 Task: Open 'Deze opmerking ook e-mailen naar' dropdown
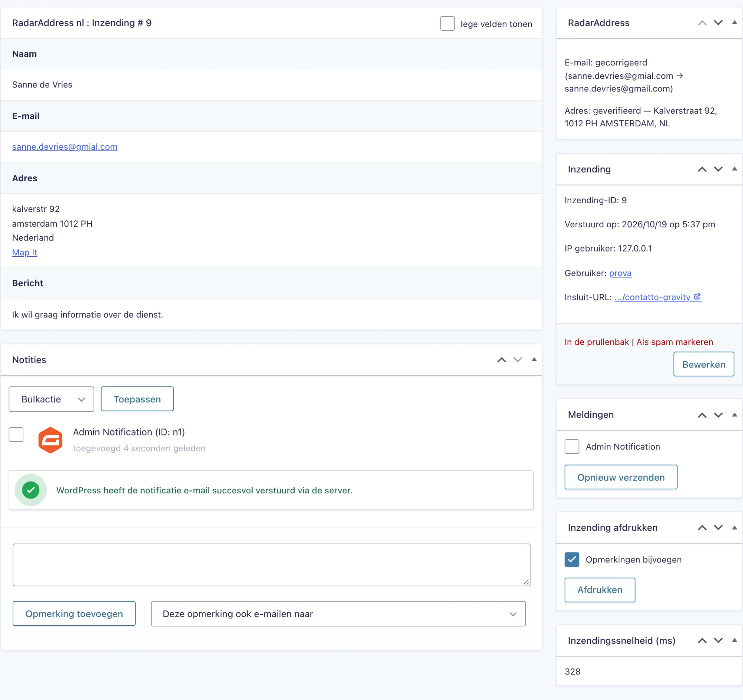point(338,614)
